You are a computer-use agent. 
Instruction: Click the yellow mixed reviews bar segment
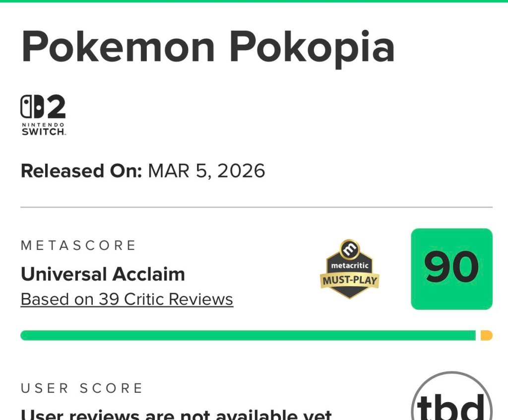coord(486,336)
